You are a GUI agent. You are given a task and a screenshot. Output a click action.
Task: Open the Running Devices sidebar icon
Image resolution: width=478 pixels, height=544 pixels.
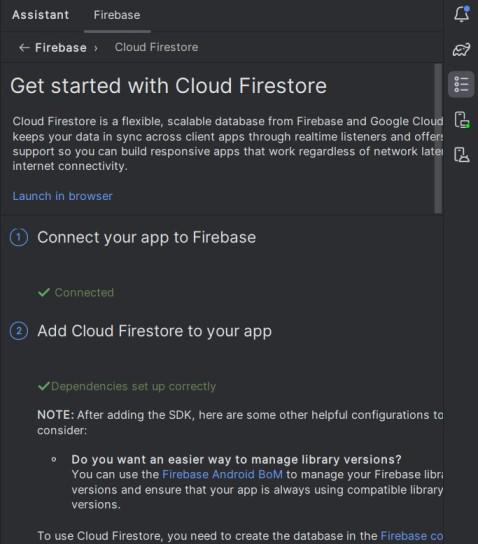tap(462, 154)
